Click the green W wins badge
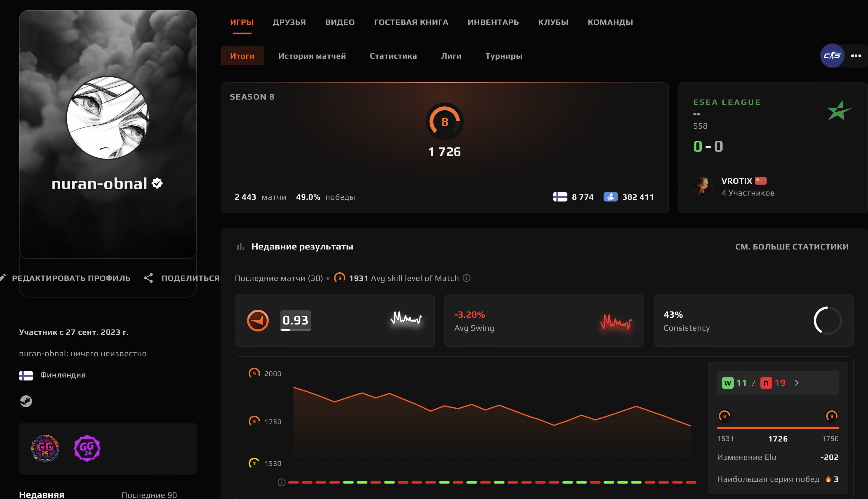 (727, 383)
